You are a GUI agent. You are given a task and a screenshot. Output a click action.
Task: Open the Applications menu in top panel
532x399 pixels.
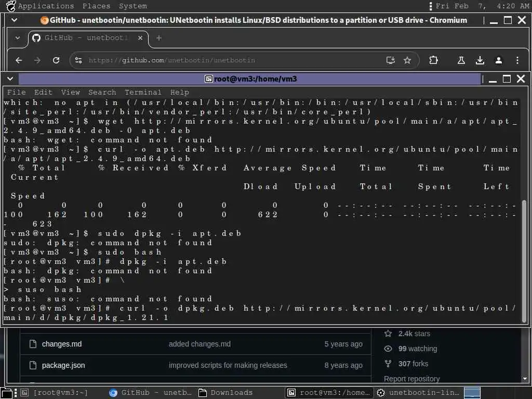pos(46,6)
